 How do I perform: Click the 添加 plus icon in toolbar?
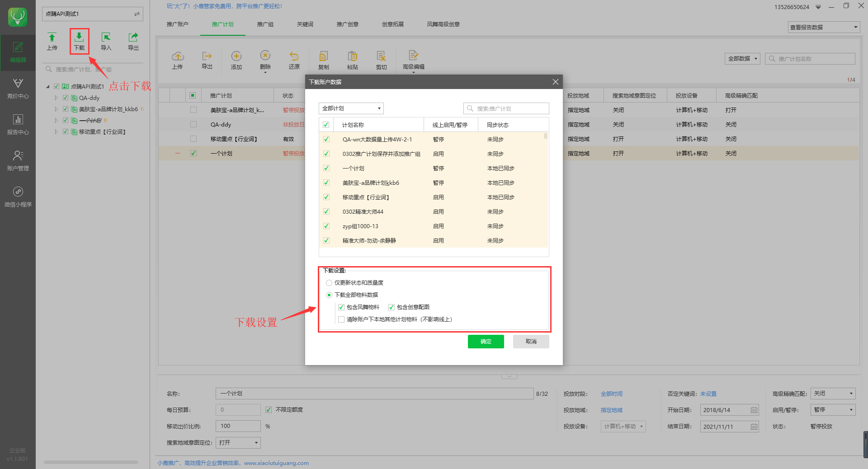coord(236,60)
